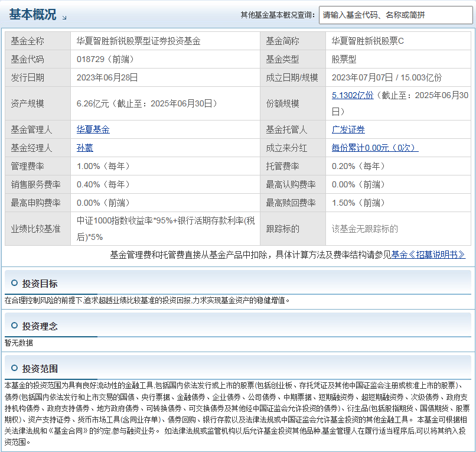Select the full name 华夏智胜新锐股票型证券投资基金

[138, 41]
